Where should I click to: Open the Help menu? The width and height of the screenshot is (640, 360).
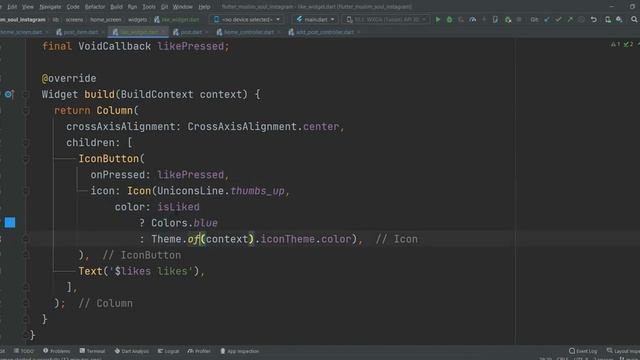[x=204, y=7]
